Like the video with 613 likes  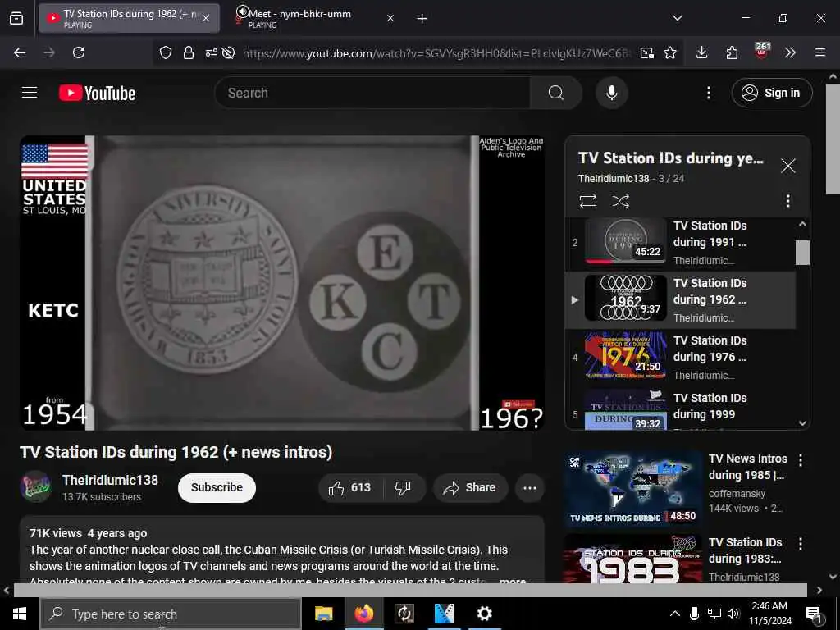[x=349, y=487]
